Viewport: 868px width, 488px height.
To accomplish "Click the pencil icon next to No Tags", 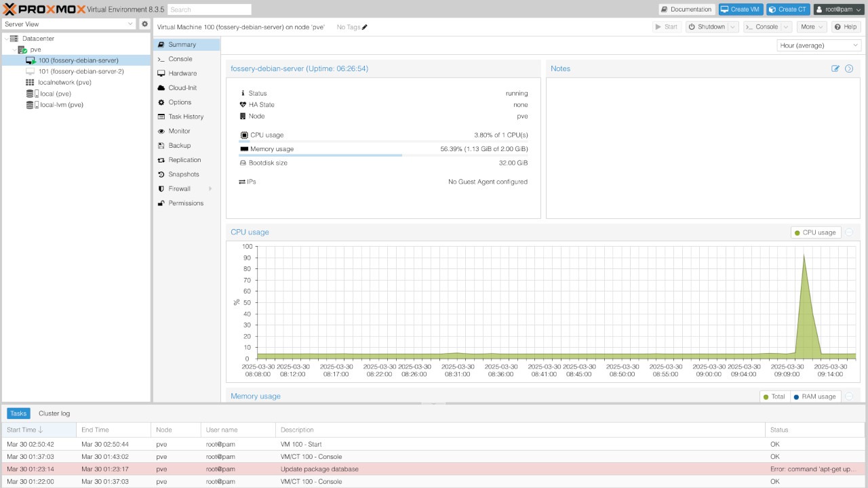I will pyautogui.click(x=365, y=27).
